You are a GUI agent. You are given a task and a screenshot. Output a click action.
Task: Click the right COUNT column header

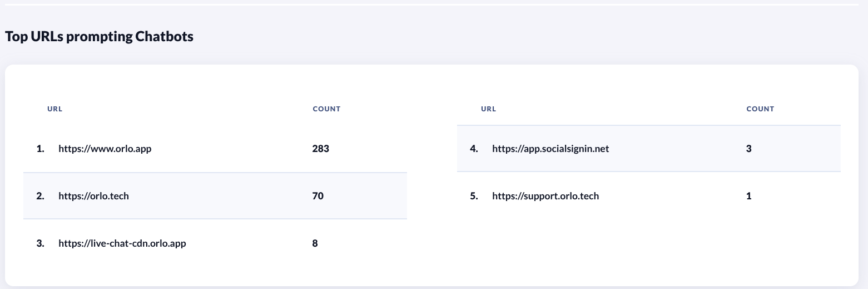(x=760, y=109)
